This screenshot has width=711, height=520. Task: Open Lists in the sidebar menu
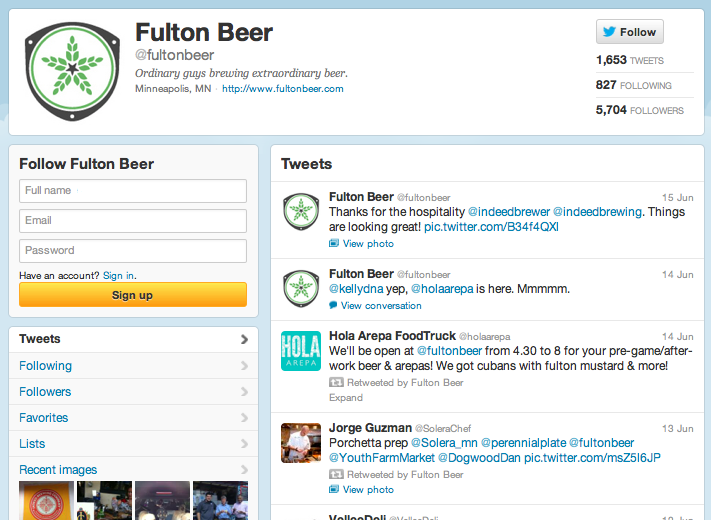[x=133, y=443]
